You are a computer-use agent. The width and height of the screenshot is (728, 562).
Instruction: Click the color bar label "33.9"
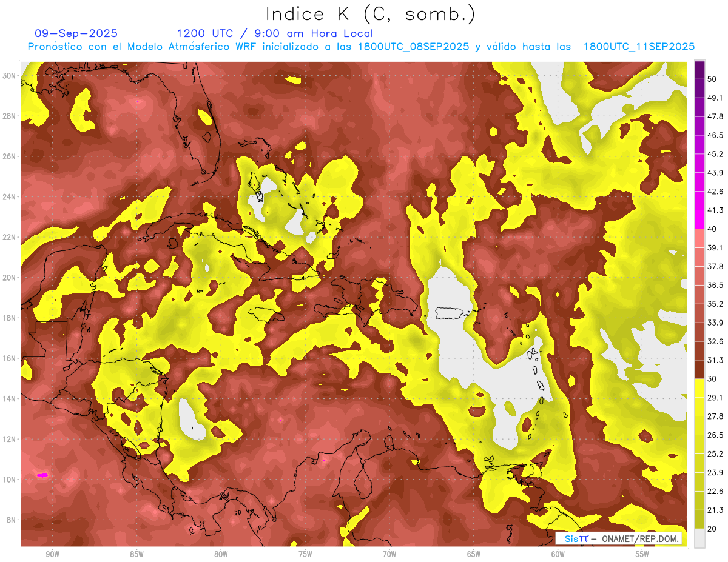[715, 323]
